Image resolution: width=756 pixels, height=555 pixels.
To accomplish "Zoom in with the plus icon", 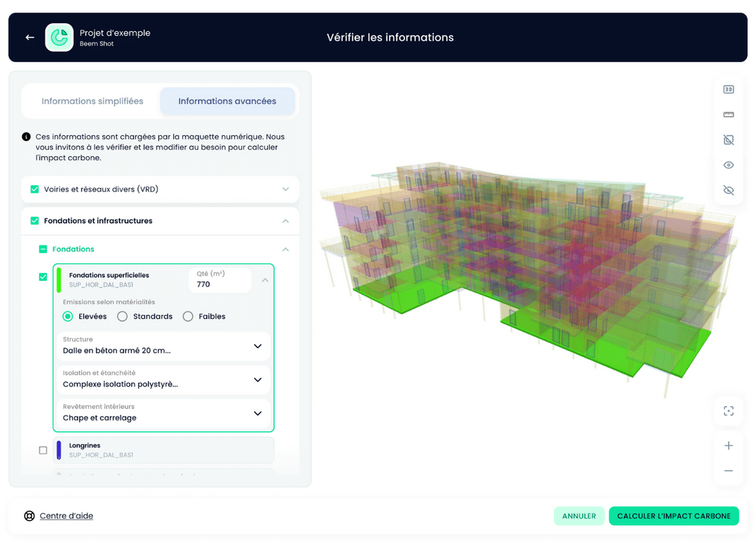I will (728, 446).
